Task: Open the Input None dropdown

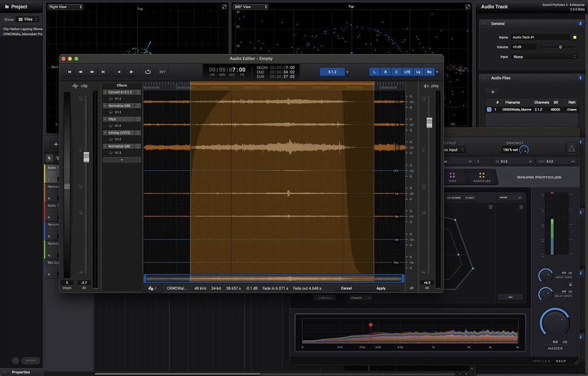Action: [544, 57]
